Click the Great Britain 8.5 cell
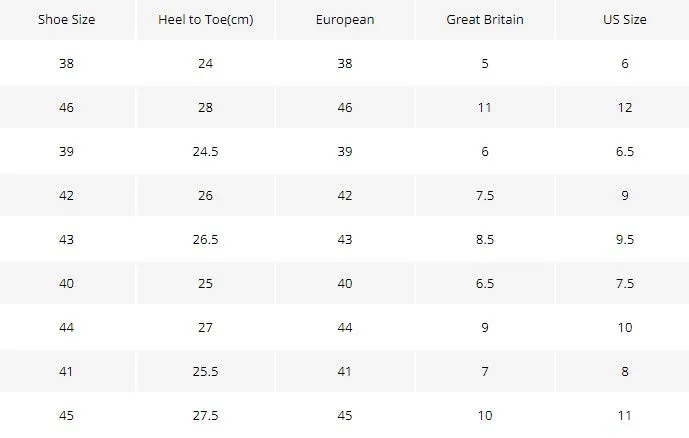Viewport: 689px width, 438px height. (485, 239)
